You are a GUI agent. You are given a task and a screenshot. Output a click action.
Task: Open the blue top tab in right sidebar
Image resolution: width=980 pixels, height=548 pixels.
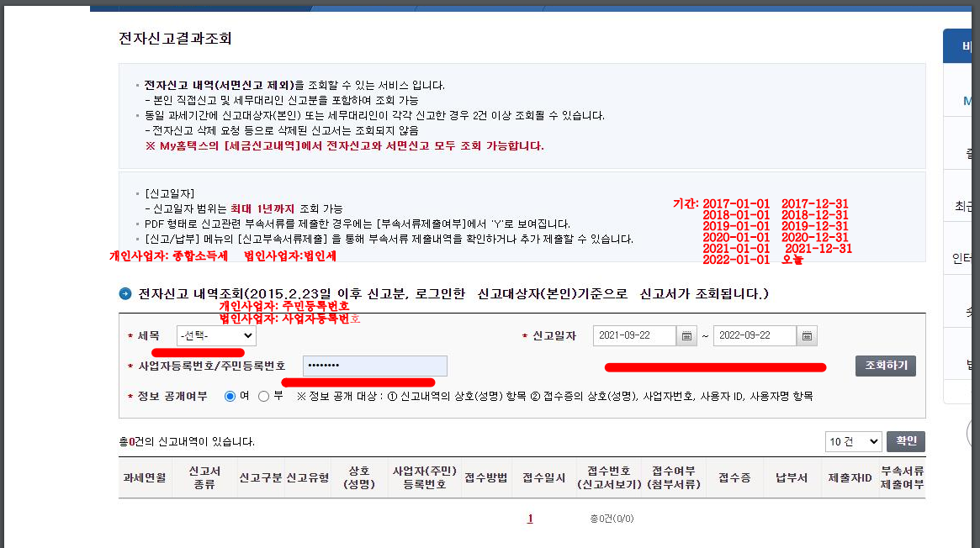[961, 46]
